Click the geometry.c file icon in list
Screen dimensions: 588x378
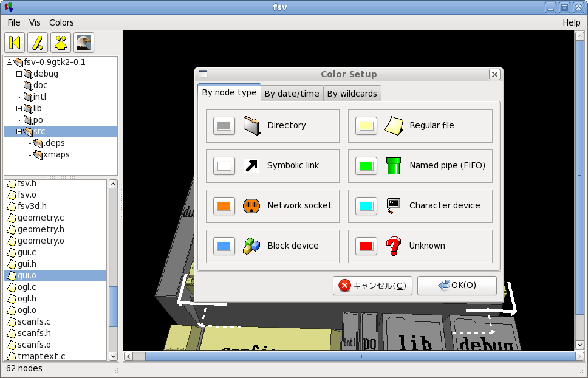[11, 218]
